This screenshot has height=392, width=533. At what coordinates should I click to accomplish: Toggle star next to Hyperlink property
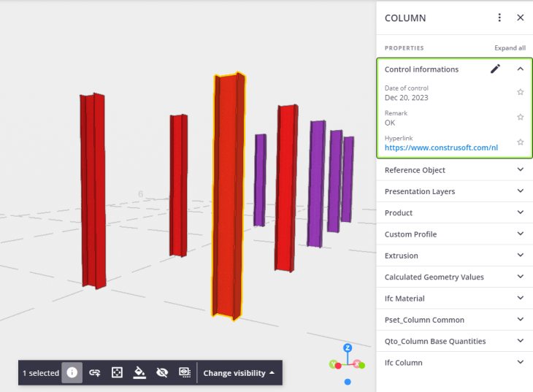pos(521,142)
